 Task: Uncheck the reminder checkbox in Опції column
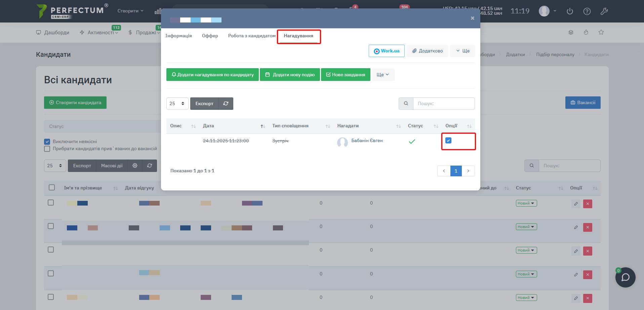(x=448, y=140)
